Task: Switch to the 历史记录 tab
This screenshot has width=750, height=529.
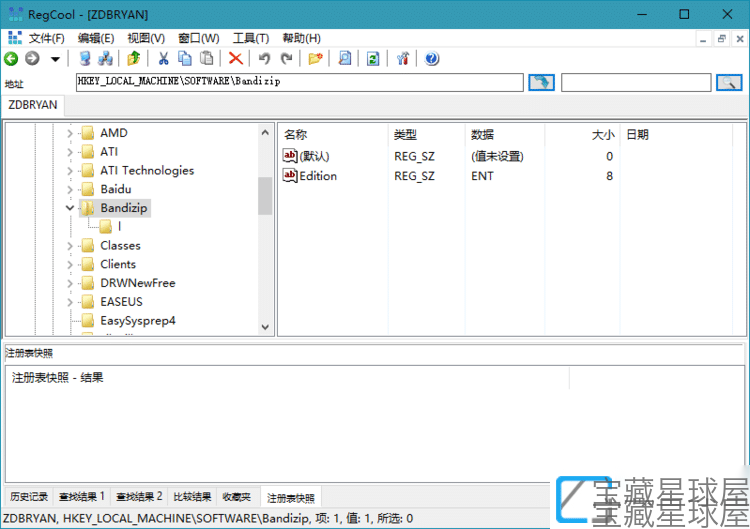Action: [29, 497]
